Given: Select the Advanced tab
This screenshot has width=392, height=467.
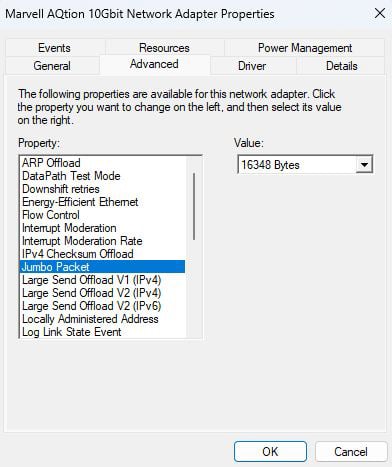Looking at the screenshot, I should (x=154, y=64).
